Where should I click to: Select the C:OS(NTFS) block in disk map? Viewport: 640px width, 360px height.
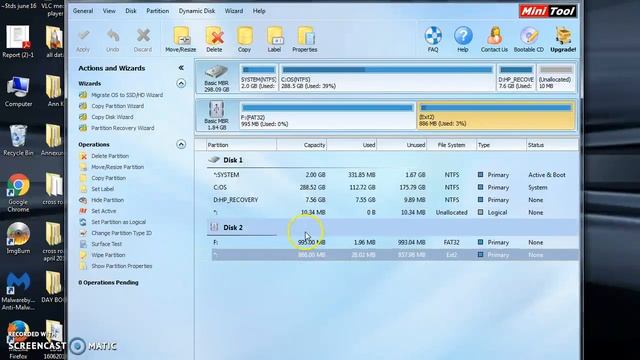coord(387,77)
